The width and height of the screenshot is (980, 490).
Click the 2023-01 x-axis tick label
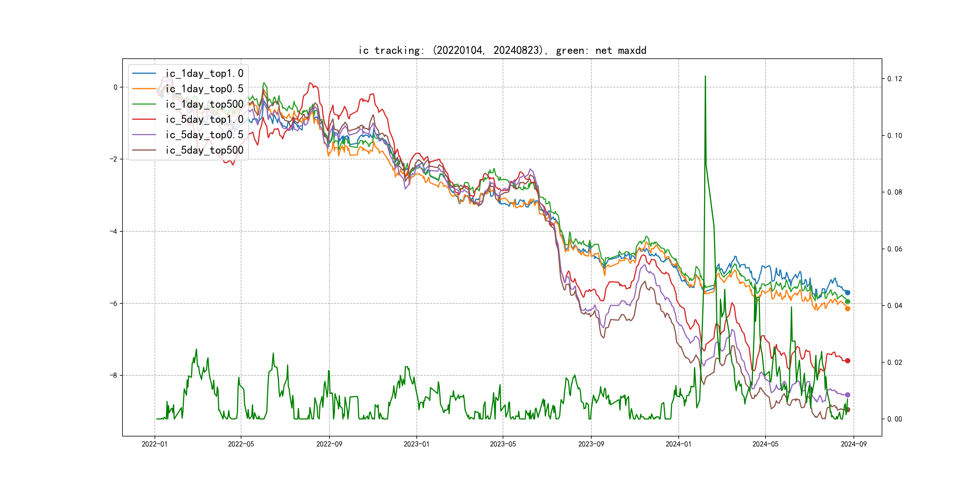(x=416, y=444)
